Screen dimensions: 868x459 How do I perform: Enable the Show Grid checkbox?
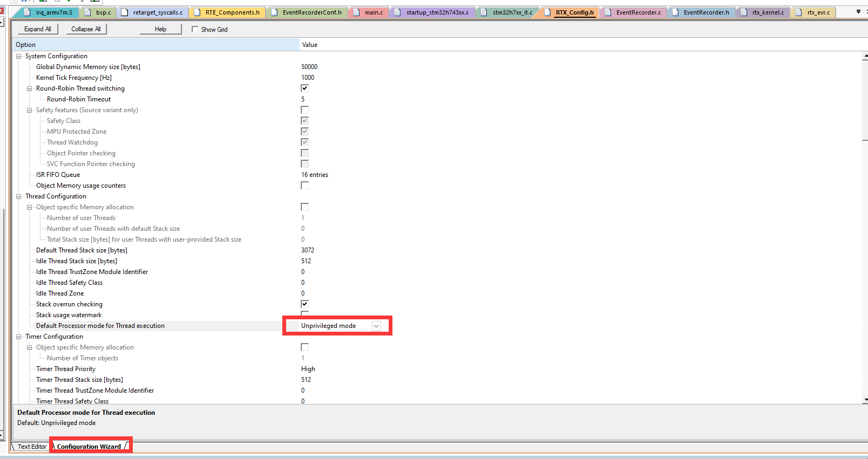pos(195,29)
